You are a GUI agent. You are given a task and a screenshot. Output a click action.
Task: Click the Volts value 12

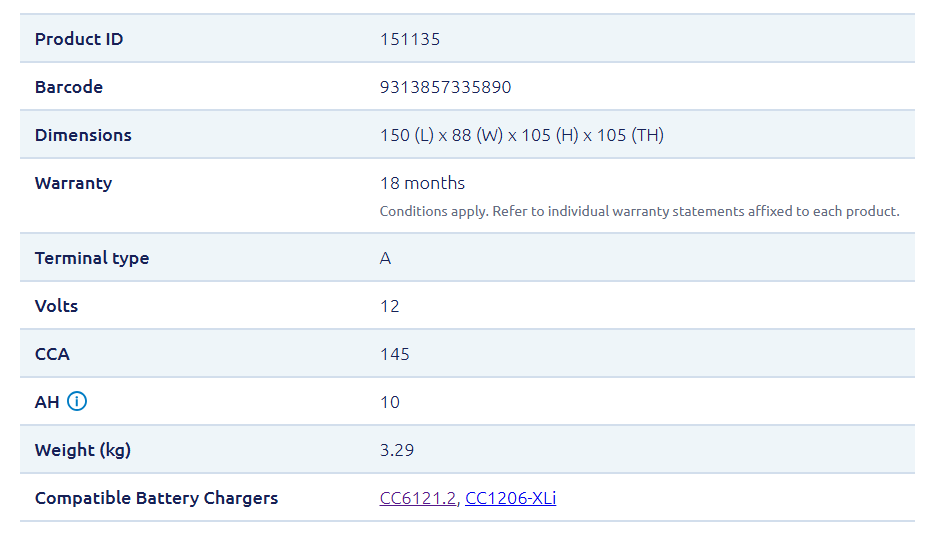389,306
